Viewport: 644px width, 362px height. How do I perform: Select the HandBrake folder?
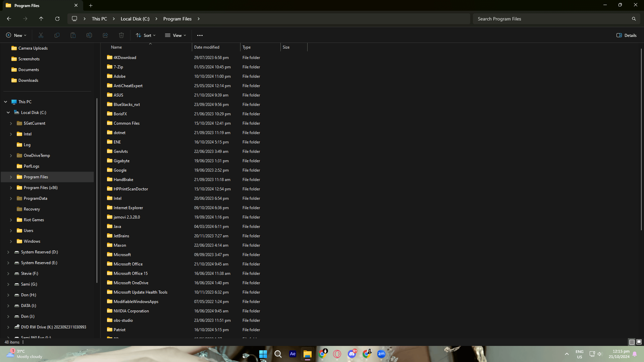click(123, 180)
